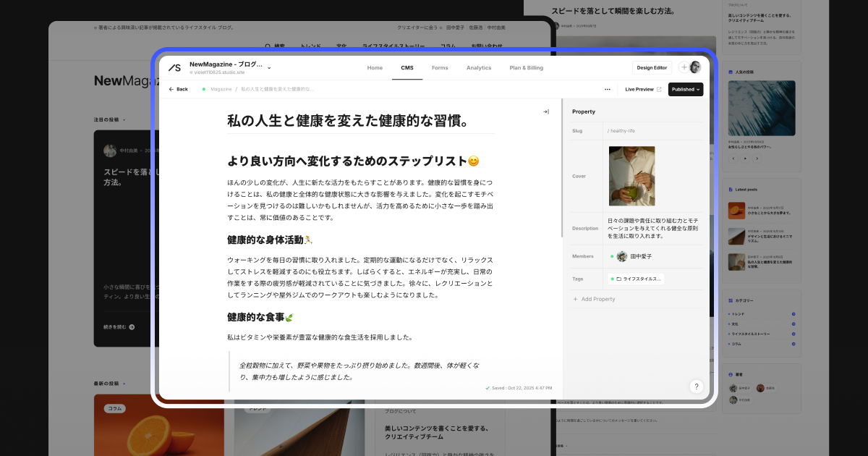Screen dimensions: 868x456
Task: Click the cover image thumbnail
Action: [x=631, y=176]
